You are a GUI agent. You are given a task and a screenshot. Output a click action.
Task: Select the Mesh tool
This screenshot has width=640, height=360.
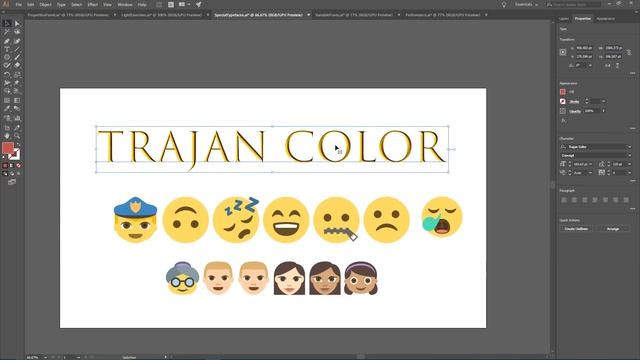(7, 100)
